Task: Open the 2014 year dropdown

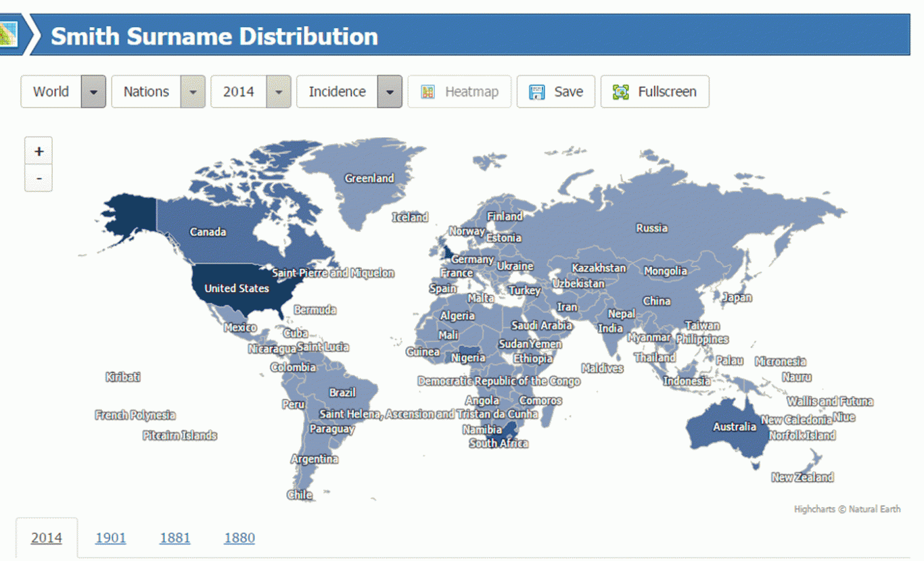Action: 278,92
